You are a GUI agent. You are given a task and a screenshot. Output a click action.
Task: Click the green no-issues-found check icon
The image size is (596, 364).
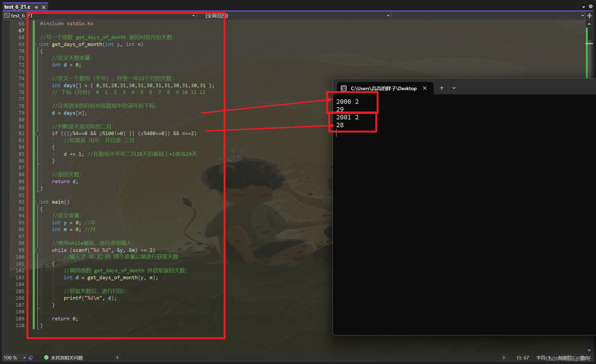46,358
